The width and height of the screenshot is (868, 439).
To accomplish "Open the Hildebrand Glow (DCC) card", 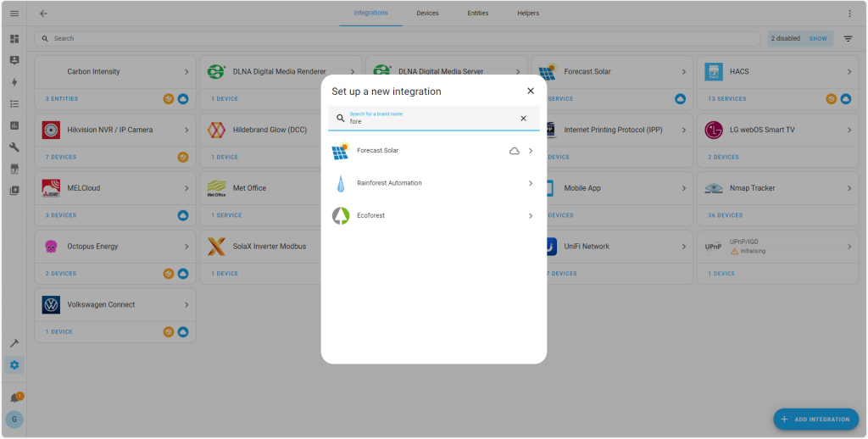I will [270, 131].
